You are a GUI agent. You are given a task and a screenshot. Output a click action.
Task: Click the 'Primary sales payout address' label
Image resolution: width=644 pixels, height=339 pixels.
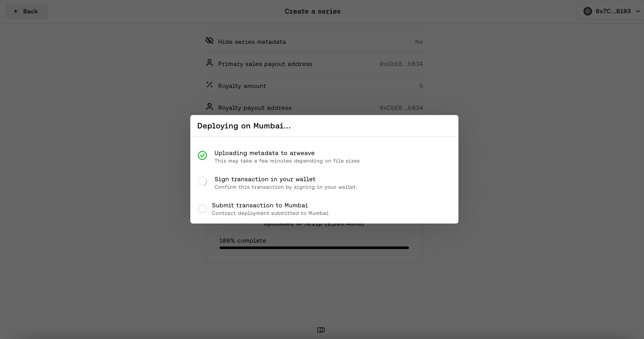click(265, 64)
